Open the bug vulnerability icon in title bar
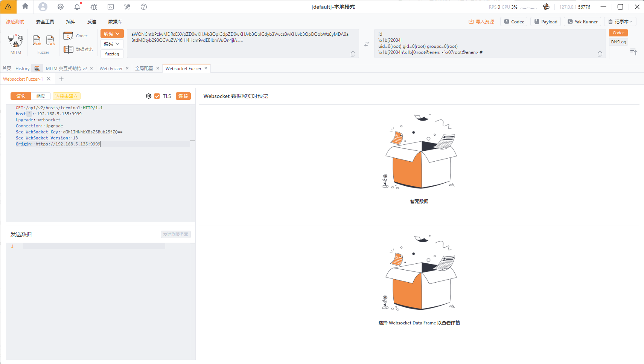This screenshot has width=644, height=364. click(94, 7)
